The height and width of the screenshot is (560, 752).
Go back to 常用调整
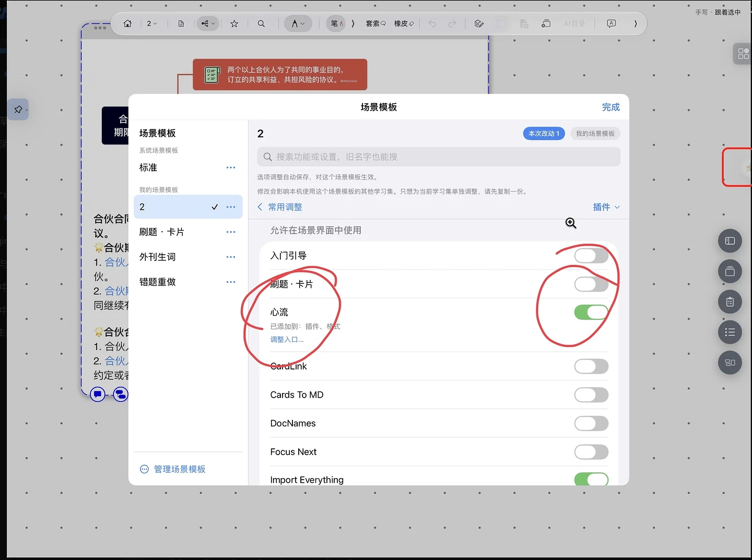tap(280, 207)
